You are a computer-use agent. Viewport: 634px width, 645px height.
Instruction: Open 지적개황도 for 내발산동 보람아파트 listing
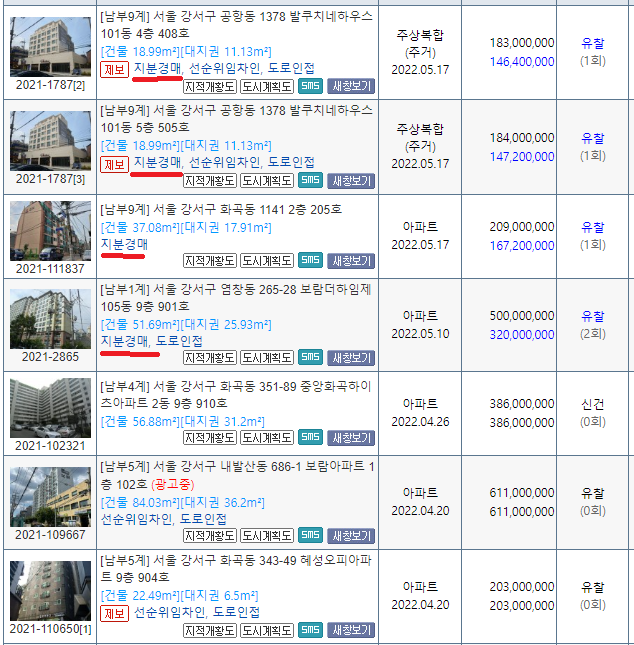[210, 536]
